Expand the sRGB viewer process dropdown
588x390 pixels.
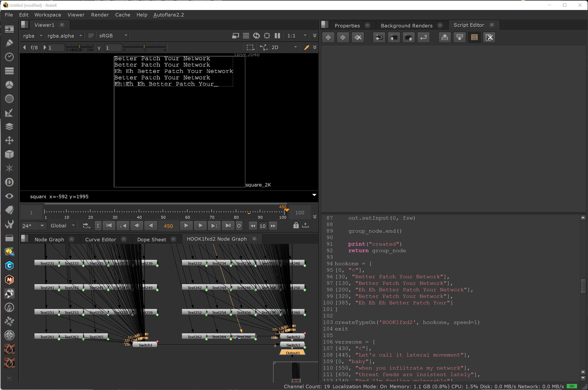click(113, 36)
